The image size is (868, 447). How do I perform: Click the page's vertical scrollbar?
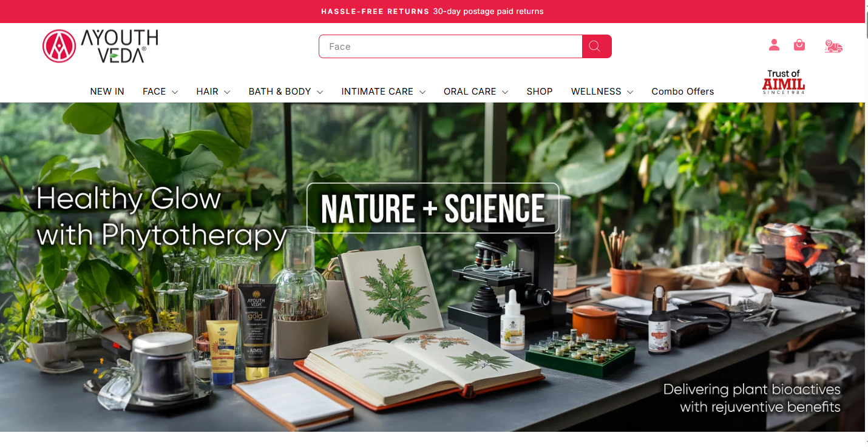[866, 223]
